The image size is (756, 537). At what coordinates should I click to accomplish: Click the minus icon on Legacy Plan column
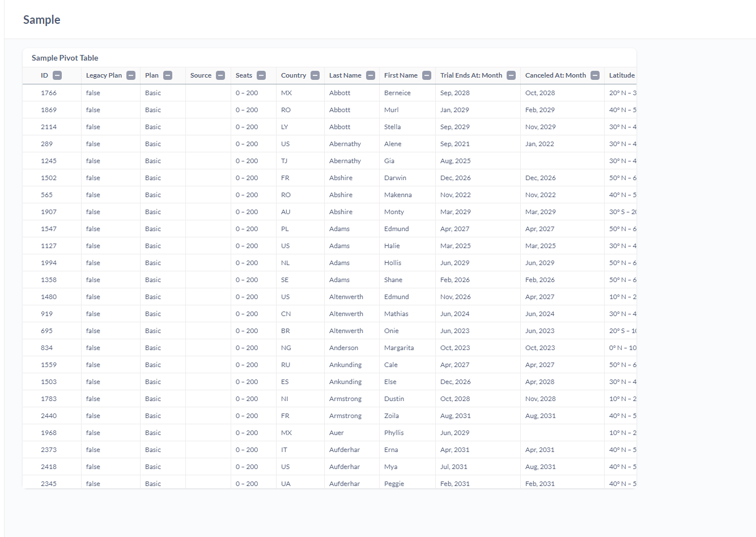tap(130, 75)
